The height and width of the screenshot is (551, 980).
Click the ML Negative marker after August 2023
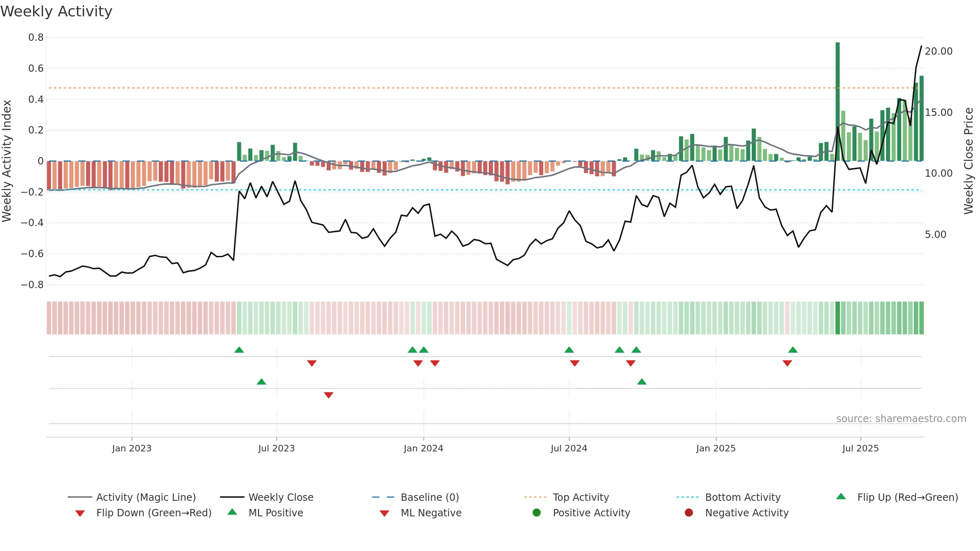(x=329, y=395)
